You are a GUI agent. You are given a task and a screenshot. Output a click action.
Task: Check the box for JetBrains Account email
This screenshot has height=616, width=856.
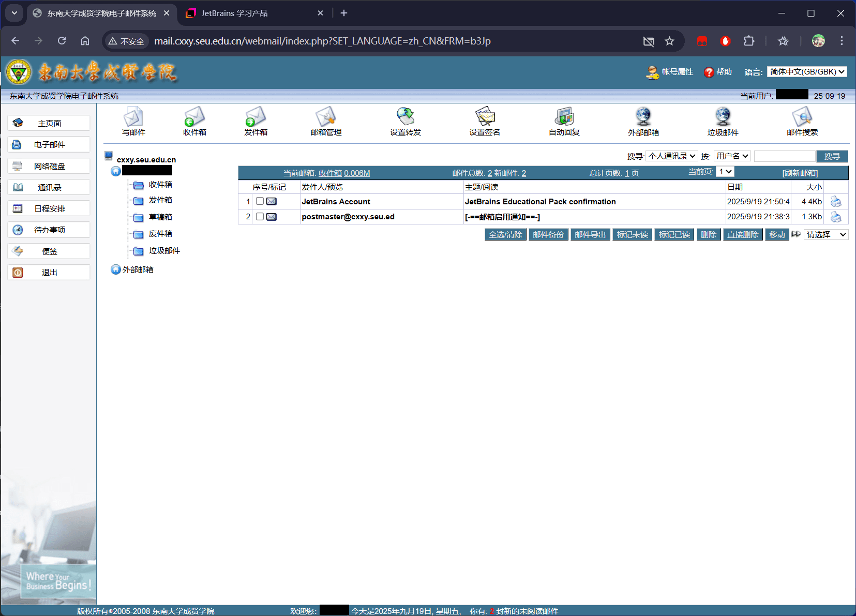tap(260, 201)
